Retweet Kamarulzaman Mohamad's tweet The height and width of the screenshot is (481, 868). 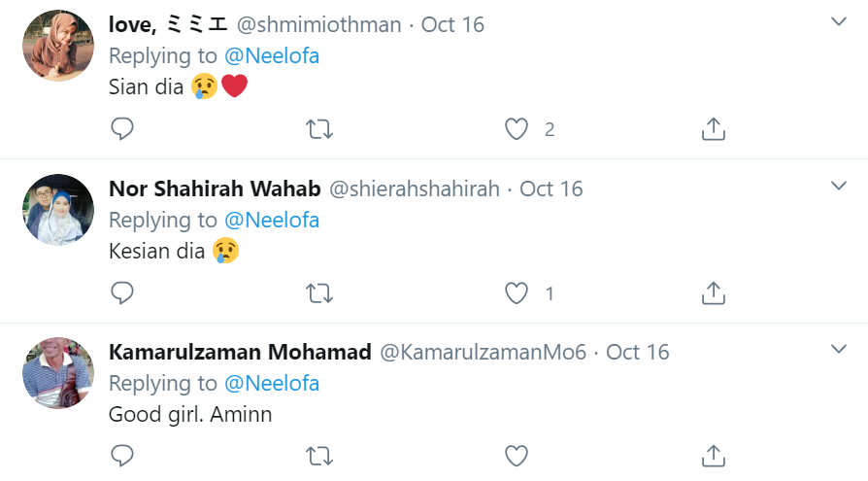coord(319,456)
